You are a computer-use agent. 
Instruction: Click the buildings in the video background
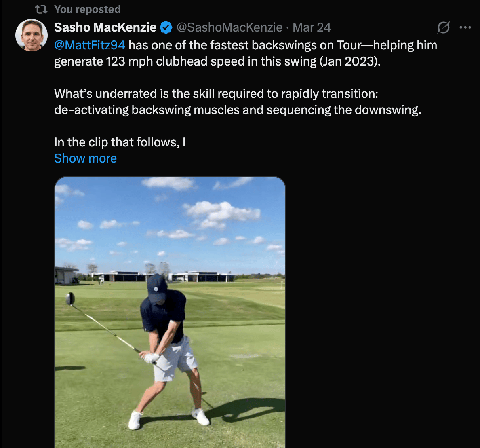[202, 277]
